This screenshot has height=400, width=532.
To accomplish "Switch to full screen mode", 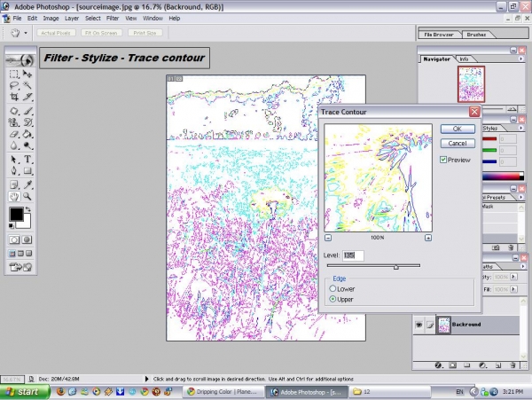I will pos(29,254).
